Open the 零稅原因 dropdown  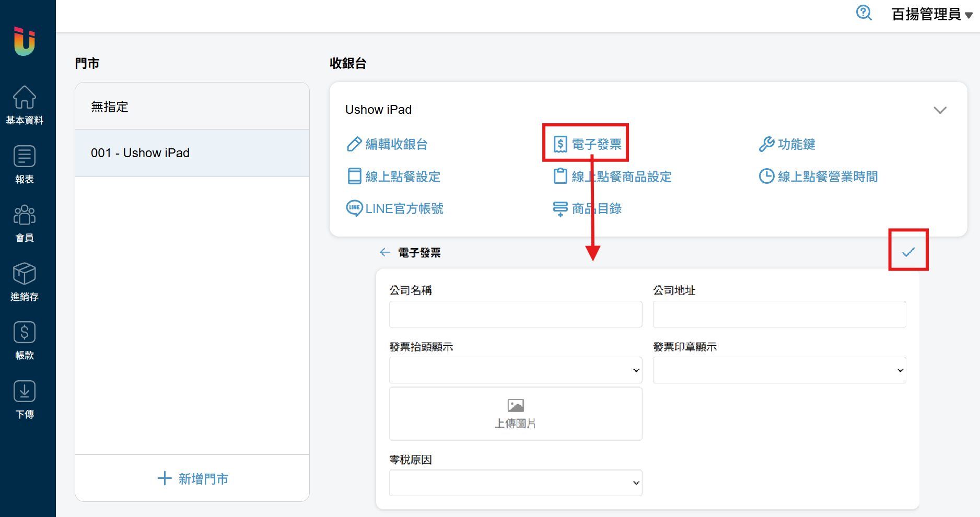coord(515,483)
